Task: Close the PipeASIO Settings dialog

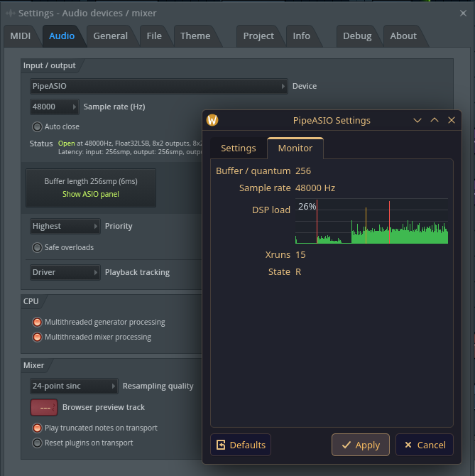Action: click(452, 120)
